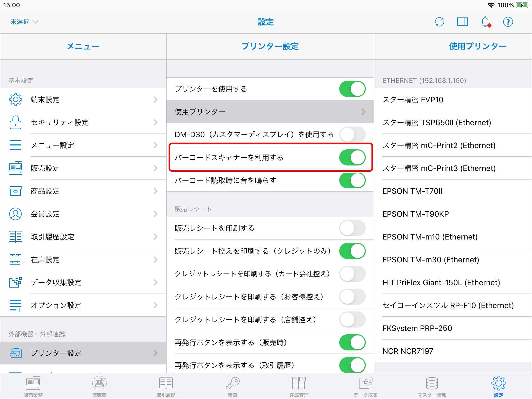
Task: Click the book icon beside 取引履歴設定
Action: pyautogui.click(x=16, y=237)
